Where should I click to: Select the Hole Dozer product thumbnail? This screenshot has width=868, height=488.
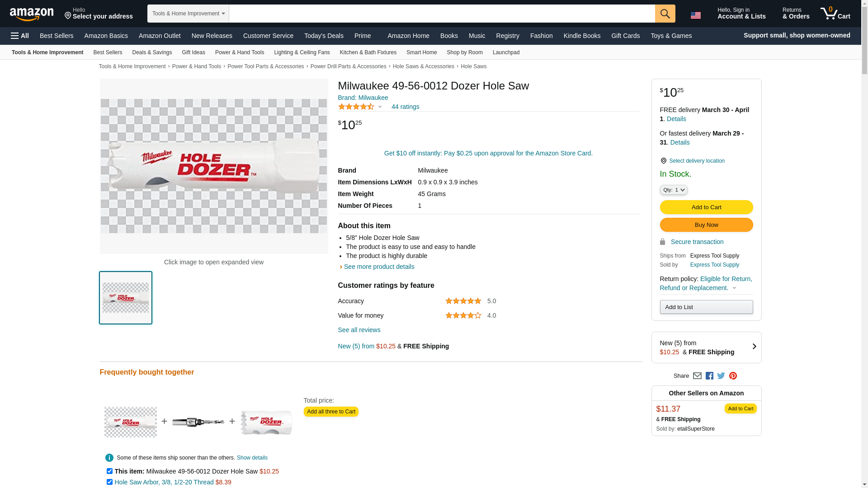(126, 298)
